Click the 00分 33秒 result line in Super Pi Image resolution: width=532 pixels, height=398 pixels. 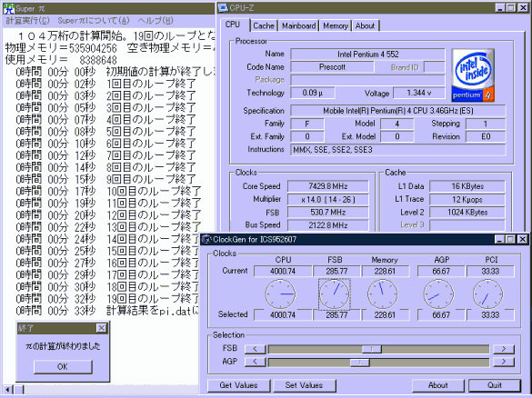[107, 311]
